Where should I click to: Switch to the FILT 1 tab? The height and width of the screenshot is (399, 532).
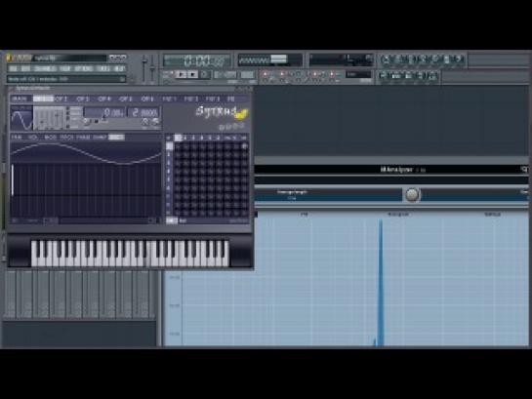pos(169,99)
